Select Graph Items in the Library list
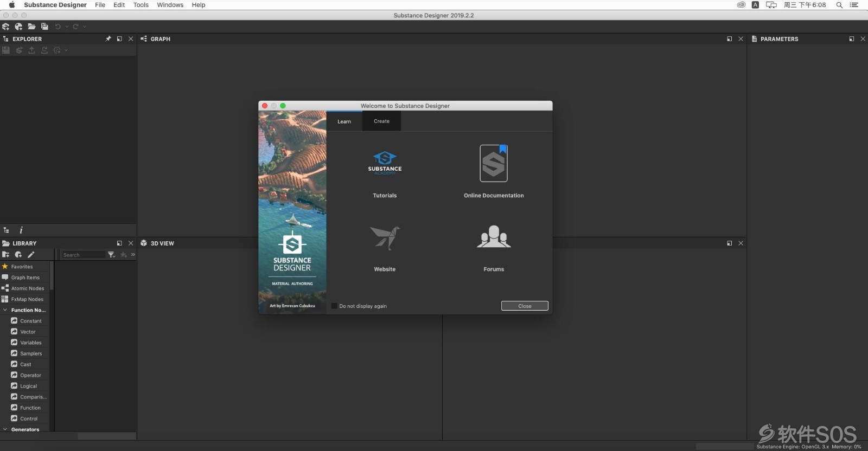The height and width of the screenshot is (451, 868). pos(25,278)
